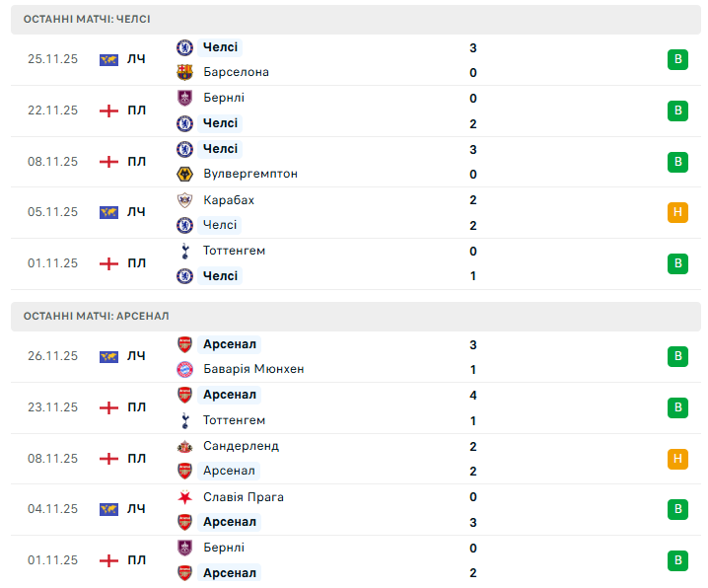Click the Qarabag club crest icon

coord(184,200)
